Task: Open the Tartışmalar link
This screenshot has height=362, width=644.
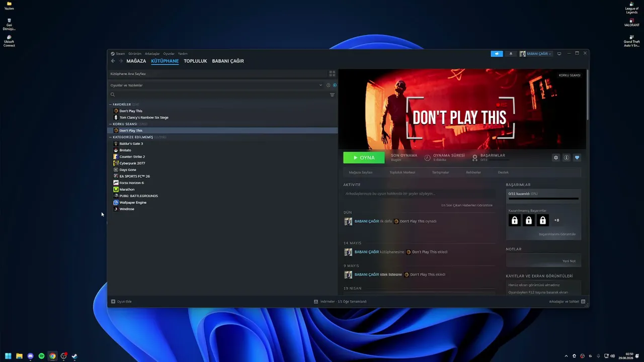Action: 441,172
